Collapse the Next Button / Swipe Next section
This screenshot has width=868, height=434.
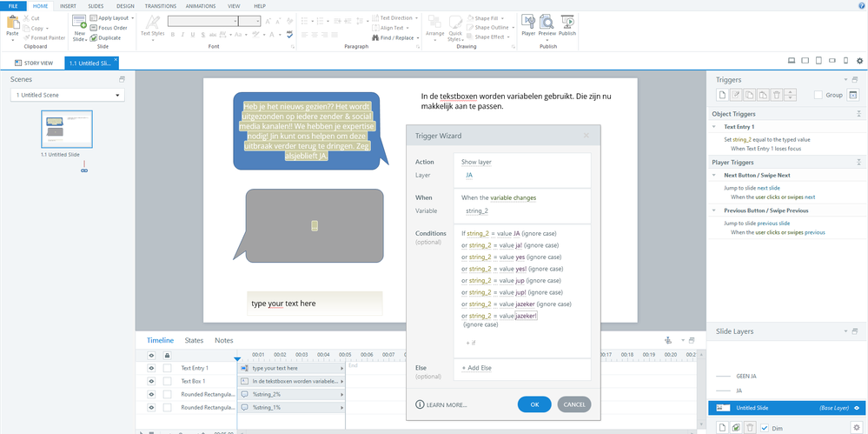[x=713, y=175]
